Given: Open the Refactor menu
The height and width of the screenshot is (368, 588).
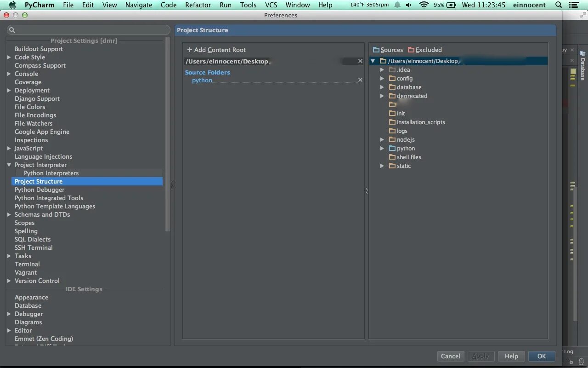Looking at the screenshot, I should tap(198, 5).
